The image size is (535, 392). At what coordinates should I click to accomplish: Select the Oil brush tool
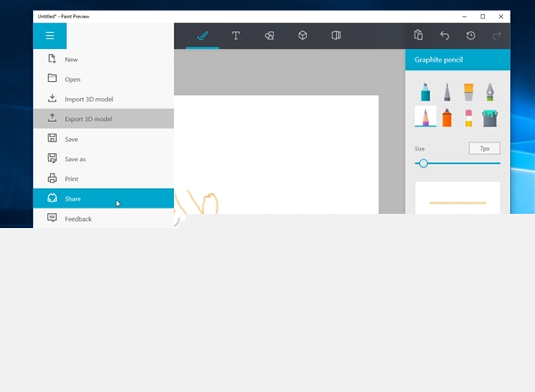pyautogui.click(x=468, y=92)
